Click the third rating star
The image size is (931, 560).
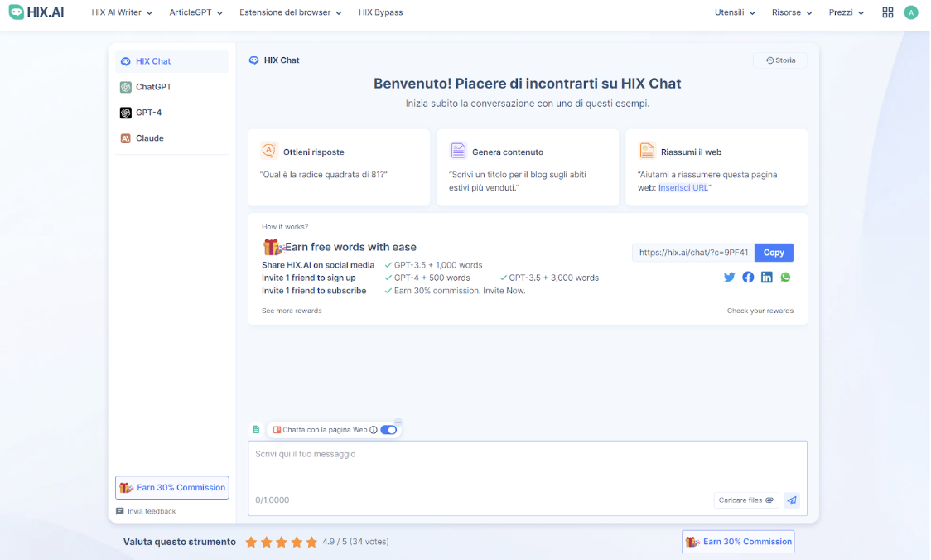tap(282, 542)
